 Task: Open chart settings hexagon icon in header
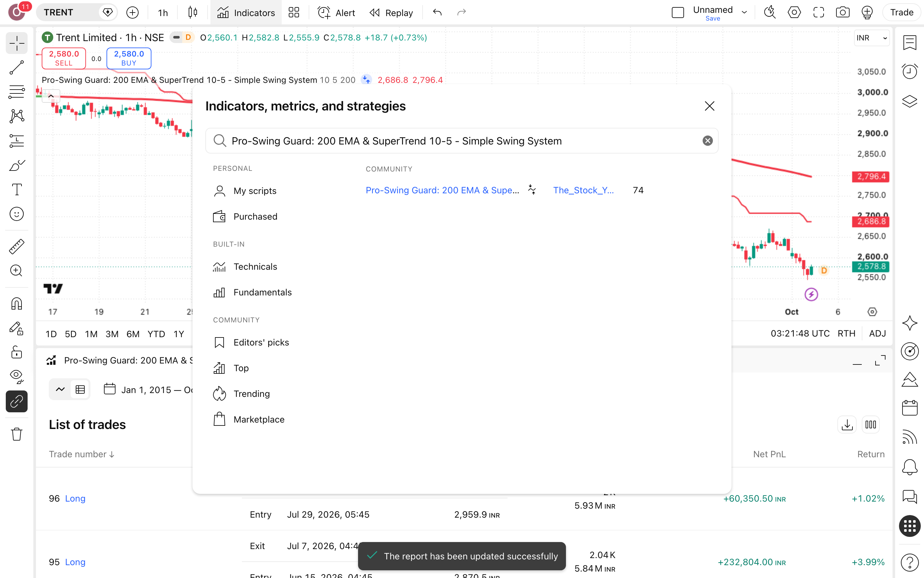tap(794, 13)
